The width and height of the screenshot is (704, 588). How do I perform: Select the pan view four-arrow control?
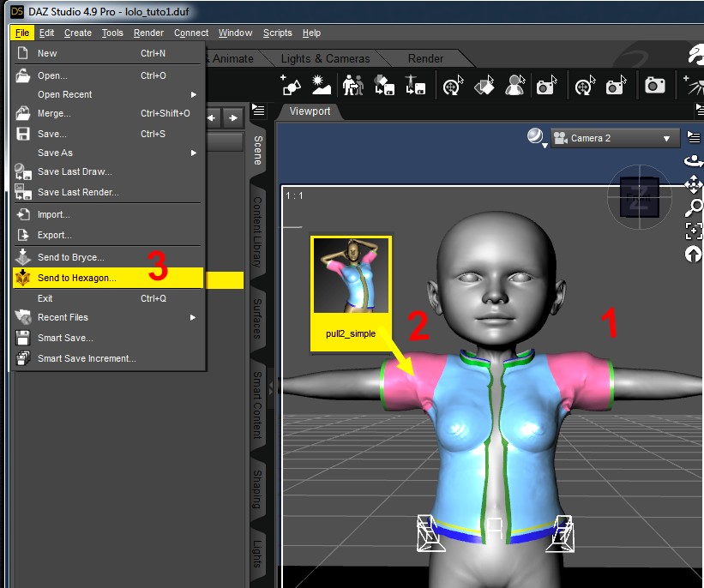(x=693, y=184)
